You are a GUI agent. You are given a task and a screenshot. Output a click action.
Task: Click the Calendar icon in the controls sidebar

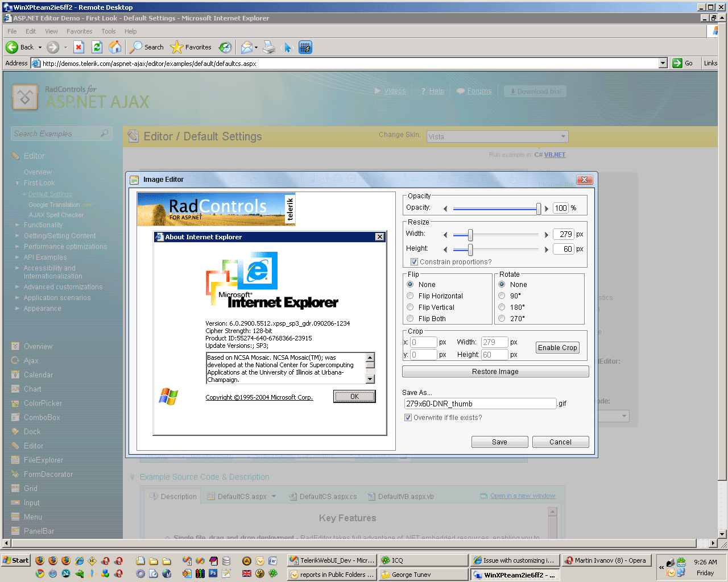(x=15, y=375)
